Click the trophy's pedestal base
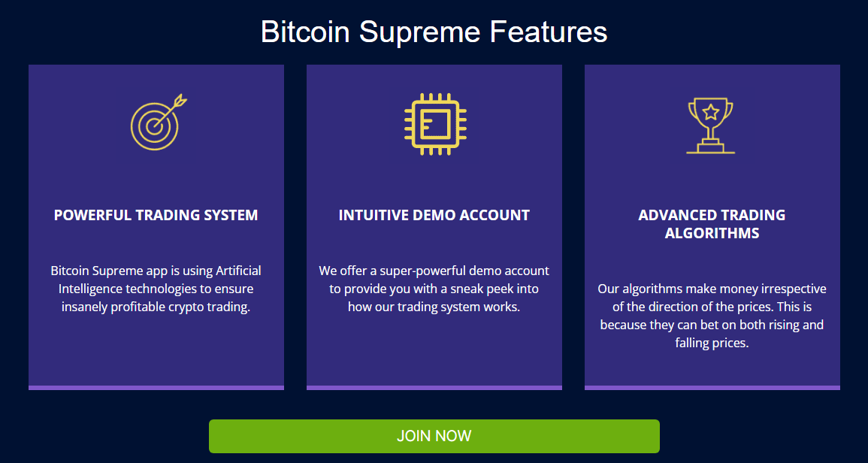Image resolution: width=868 pixels, height=463 pixels. [x=710, y=148]
